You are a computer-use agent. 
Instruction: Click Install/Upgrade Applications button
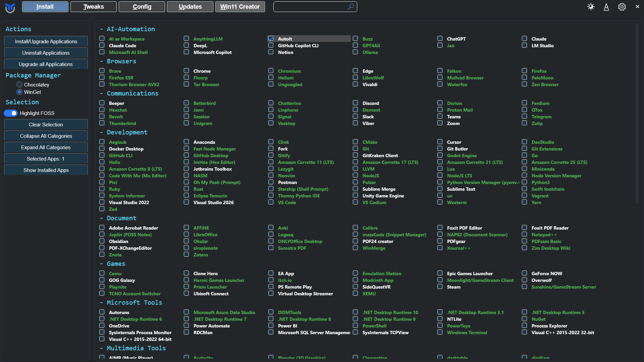pos(46,42)
